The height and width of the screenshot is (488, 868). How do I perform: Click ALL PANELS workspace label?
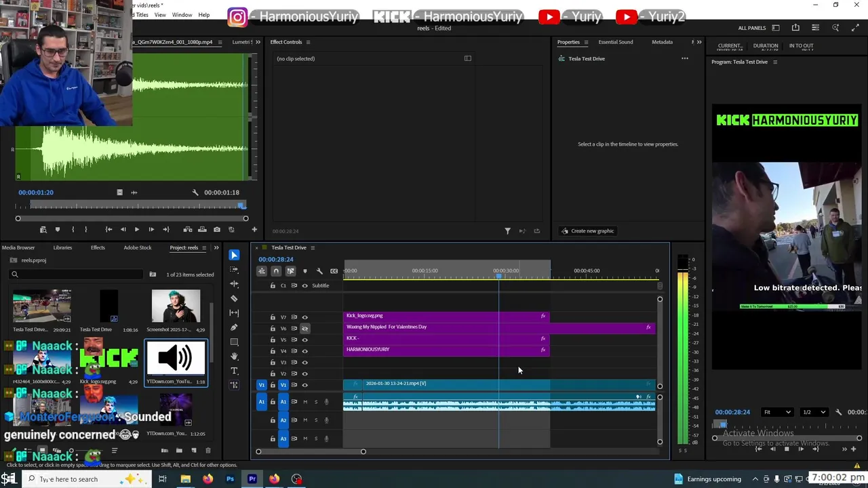752,28
